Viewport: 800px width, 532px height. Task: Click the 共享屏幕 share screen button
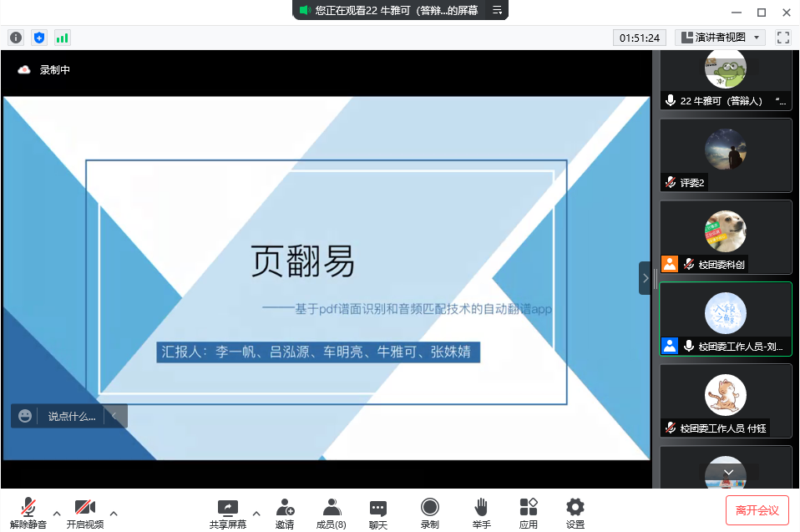click(x=227, y=513)
